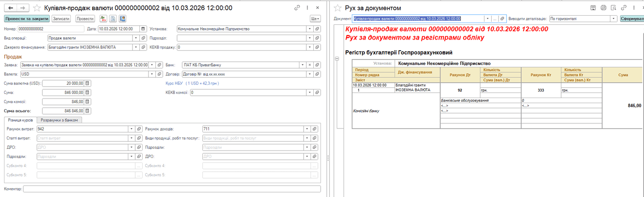The height and width of the screenshot is (197, 644).
Task: Select Різниця курсів tab
Action: coord(21,120)
